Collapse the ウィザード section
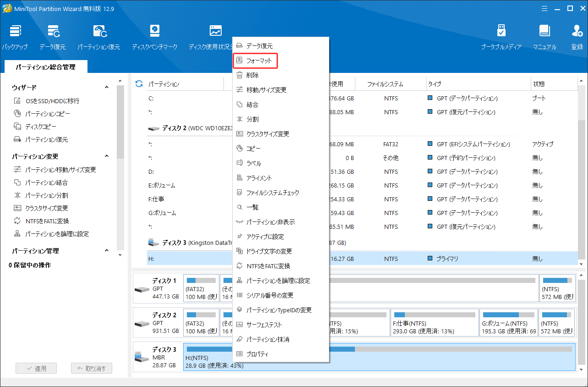Viewport: 588px width, 387px height. [107, 87]
